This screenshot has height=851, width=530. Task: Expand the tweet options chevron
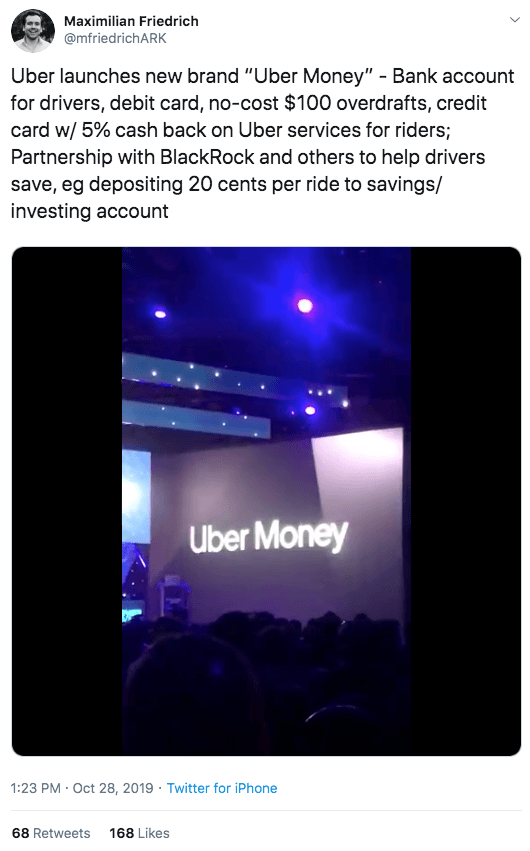tap(515, 20)
